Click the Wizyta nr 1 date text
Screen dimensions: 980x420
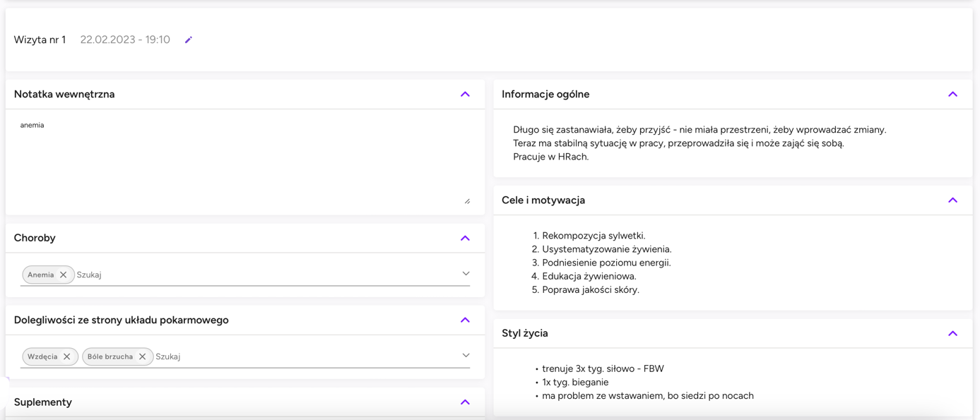125,40
